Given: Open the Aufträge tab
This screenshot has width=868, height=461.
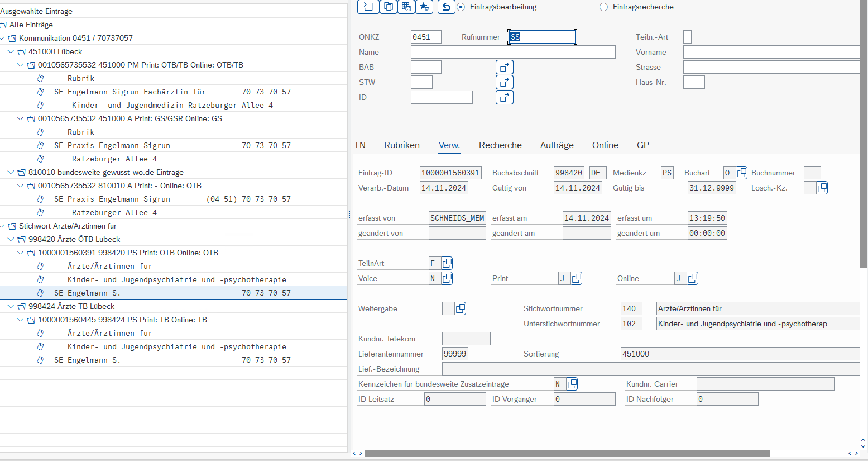Looking at the screenshot, I should tap(557, 145).
